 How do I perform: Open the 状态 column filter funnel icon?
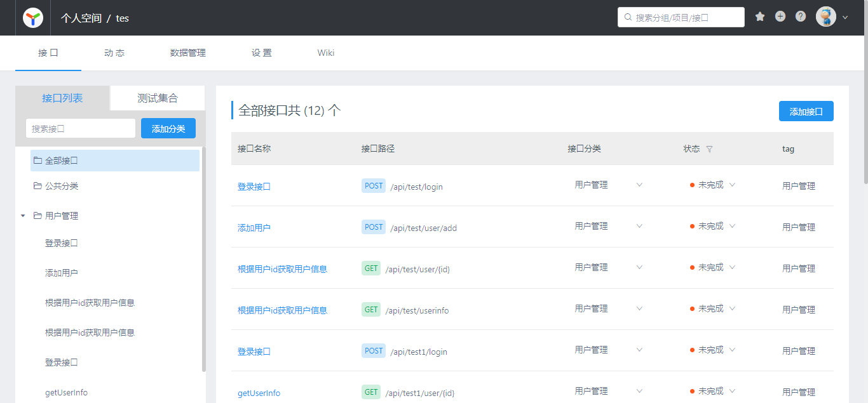(x=709, y=149)
